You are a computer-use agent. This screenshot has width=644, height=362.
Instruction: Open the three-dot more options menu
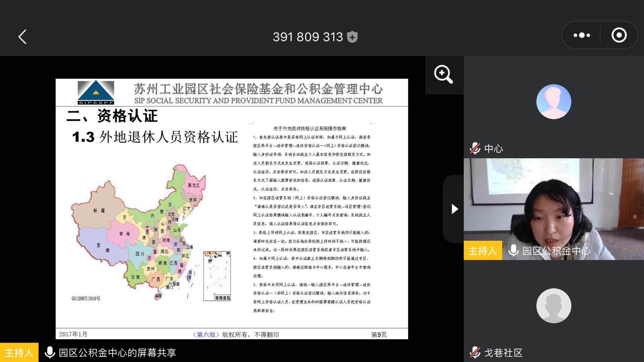coord(582,35)
